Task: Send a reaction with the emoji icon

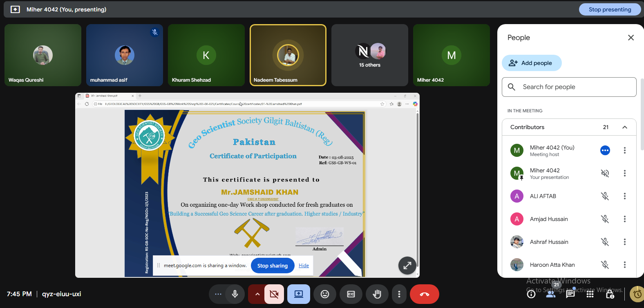Action: click(325, 294)
